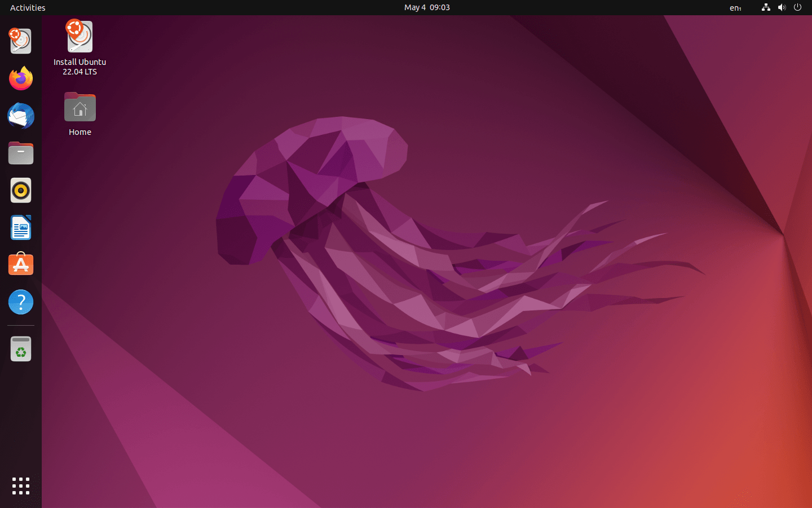Open Thunderbird Mail from the dock

point(21,116)
